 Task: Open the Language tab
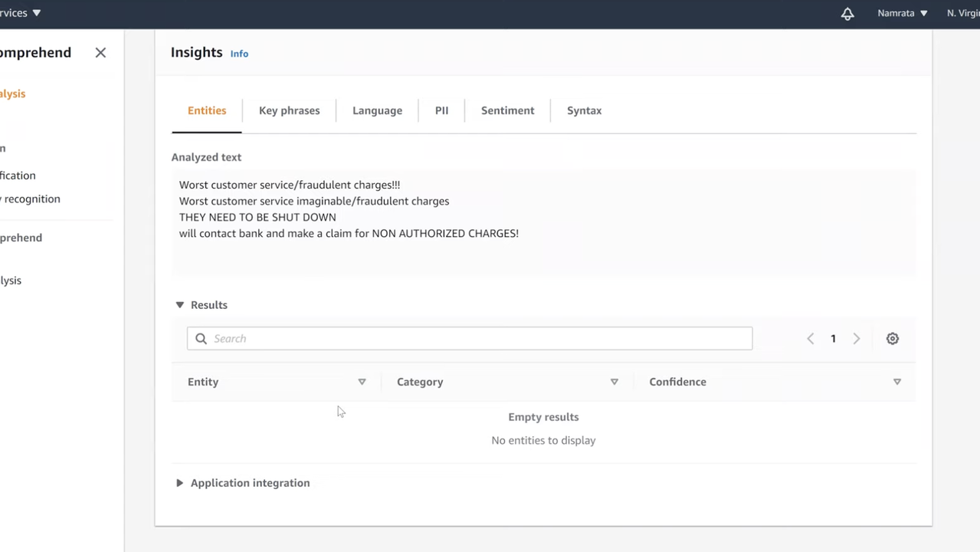coord(377,110)
